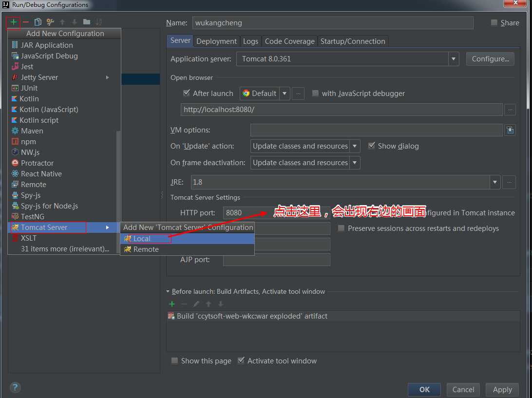The width and height of the screenshot is (532, 398).
Task: Open the On frame deactivation dropdown
Action: point(355,163)
